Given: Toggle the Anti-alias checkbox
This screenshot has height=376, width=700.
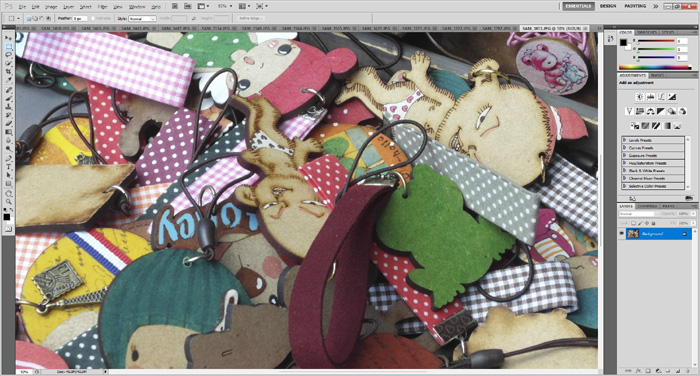Looking at the screenshot, I should click(x=94, y=18).
